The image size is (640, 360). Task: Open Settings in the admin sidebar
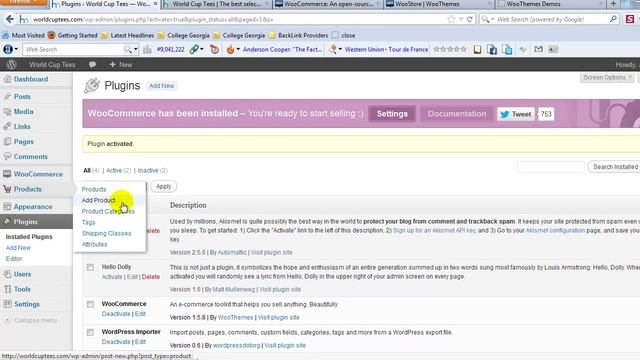tap(27, 304)
